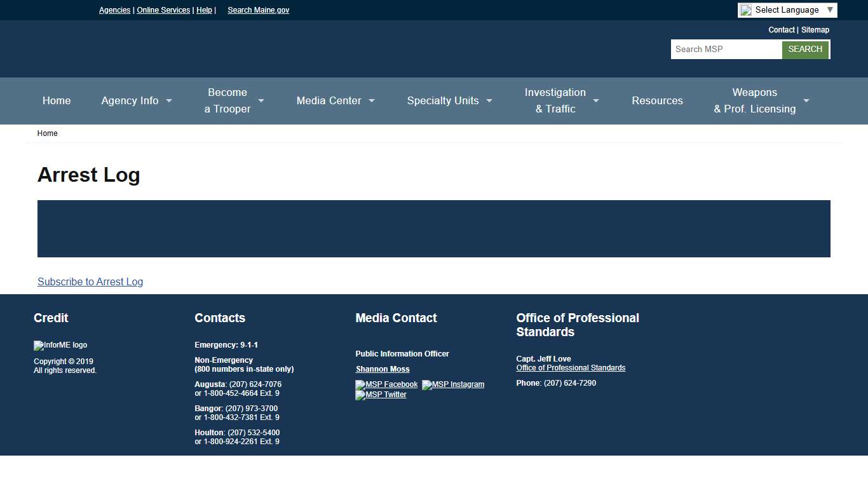The image size is (868, 488).
Task: Click the InforME logo in the Credit section
Action: 60,346
